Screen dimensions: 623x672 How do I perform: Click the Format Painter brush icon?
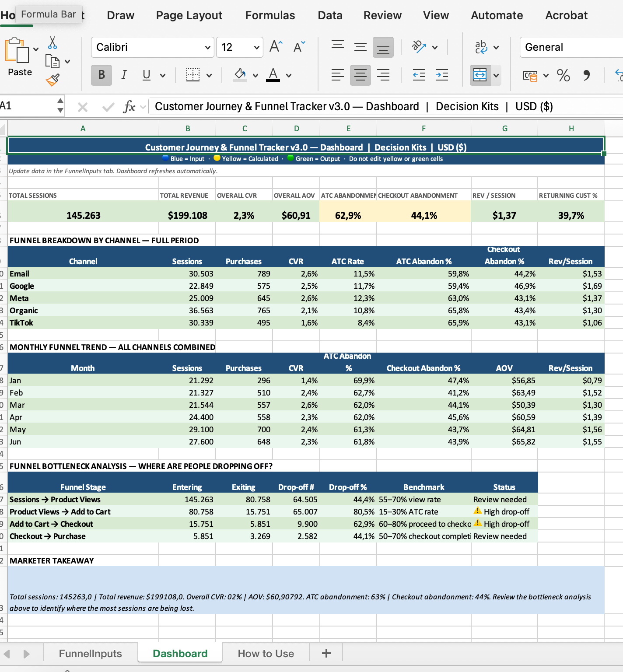pos(52,80)
